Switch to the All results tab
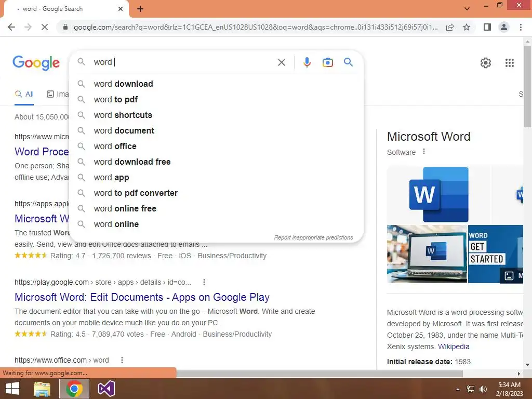This screenshot has width=532, height=399. click(24, 95)
